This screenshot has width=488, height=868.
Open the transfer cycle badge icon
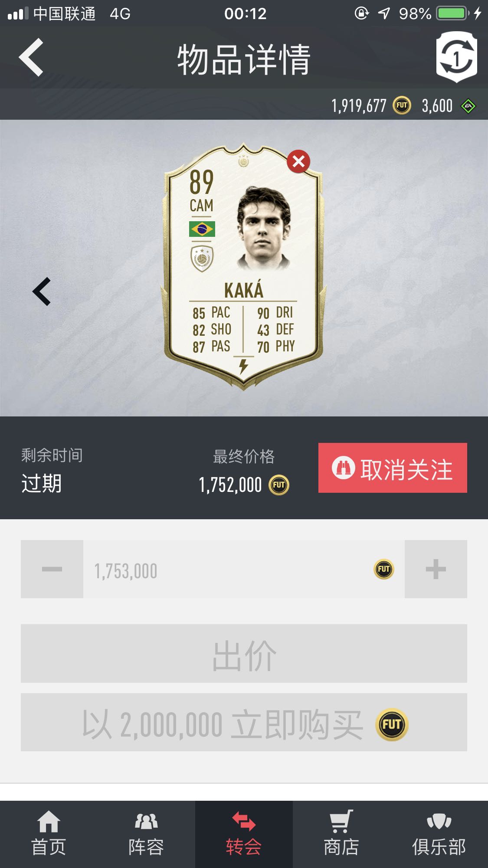click(x=456, y=57)
